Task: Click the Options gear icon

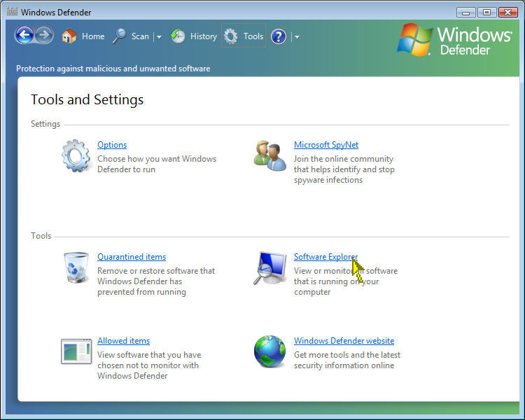Action: (x=76, y=156)
